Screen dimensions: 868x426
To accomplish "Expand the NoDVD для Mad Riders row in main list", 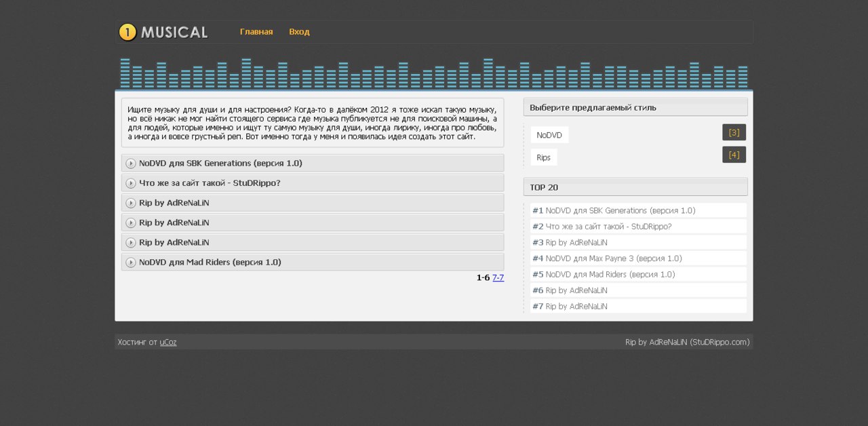I will pyautogui.click(x=210, y=262).
